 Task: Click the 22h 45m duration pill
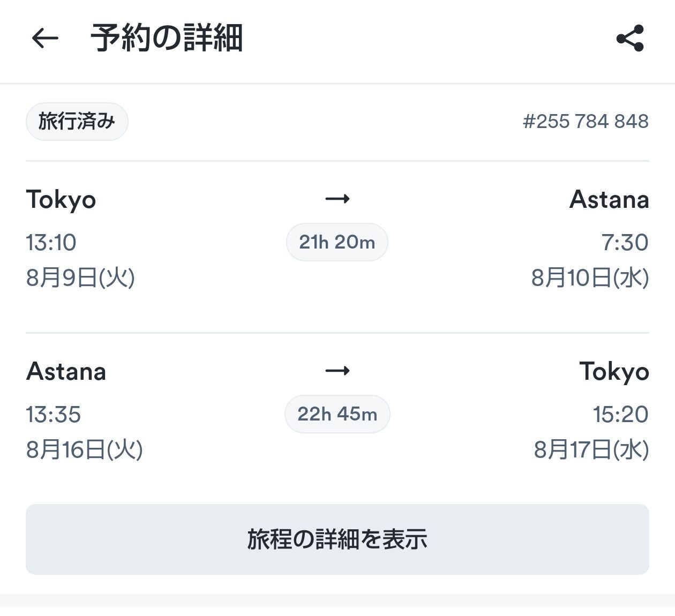(337, 414)
